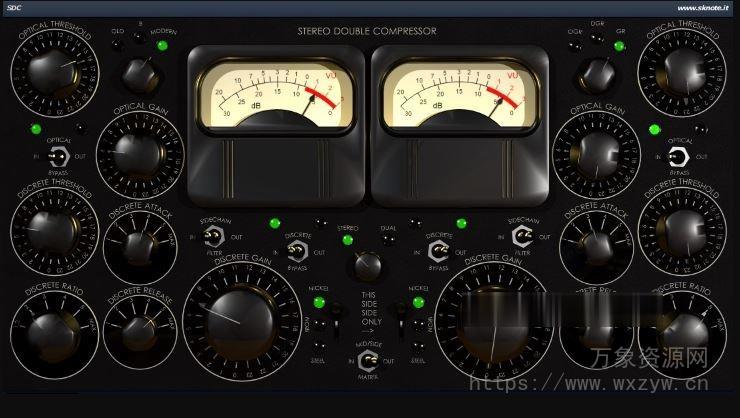Screen dimensions: 740x418
Task: Click the GR meter mode green LED
Action: coord(619,46)
